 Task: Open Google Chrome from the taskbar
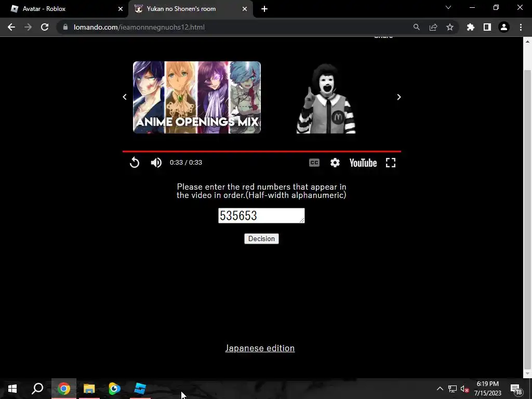tap(63, 389)
